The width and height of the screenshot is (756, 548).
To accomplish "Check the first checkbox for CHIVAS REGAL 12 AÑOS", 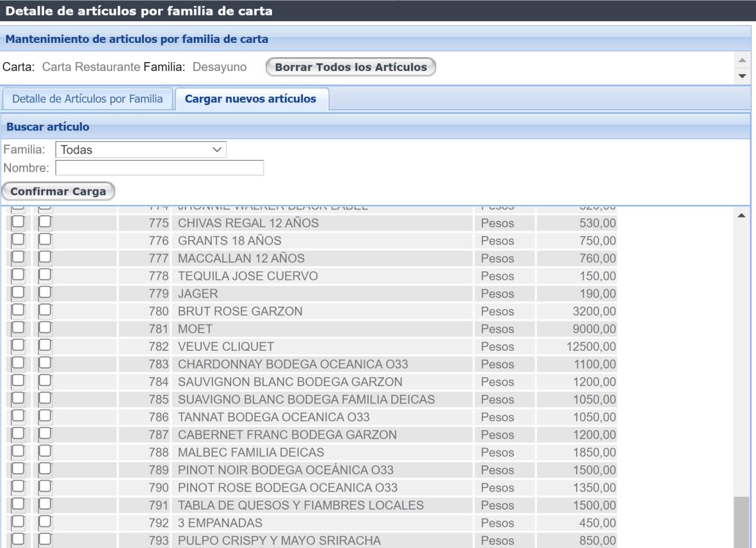I will pyautogui.click(x=18, y=223).
